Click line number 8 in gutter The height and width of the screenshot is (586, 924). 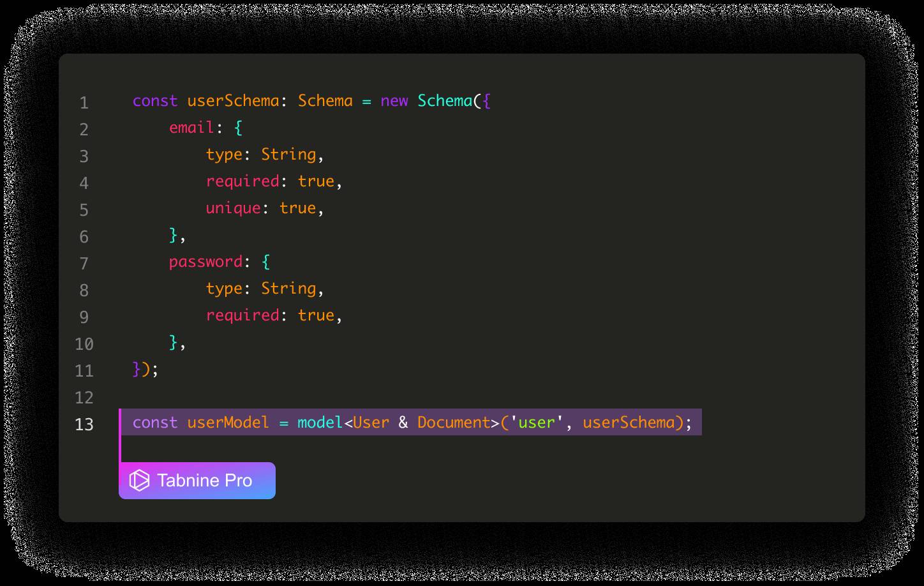84,290
